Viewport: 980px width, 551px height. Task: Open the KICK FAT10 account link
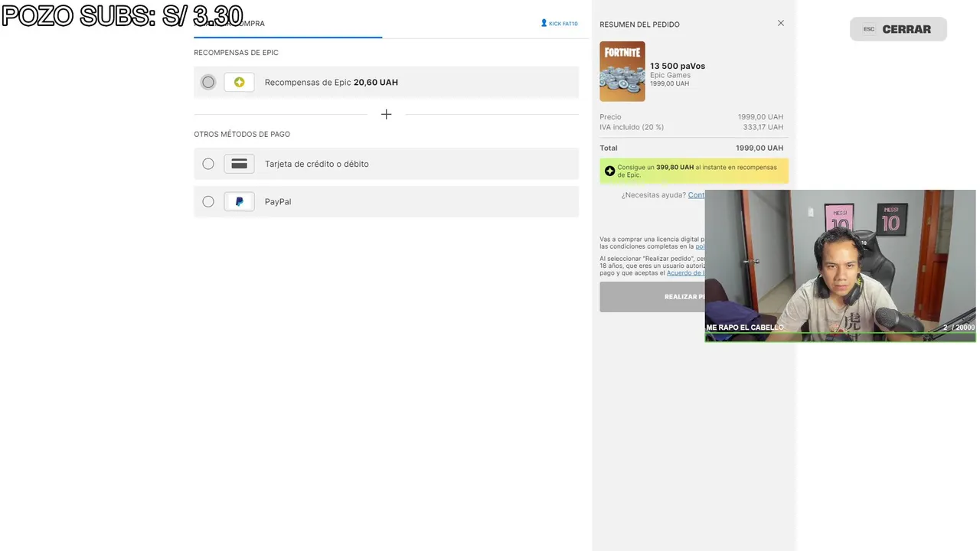pos(563,24)
